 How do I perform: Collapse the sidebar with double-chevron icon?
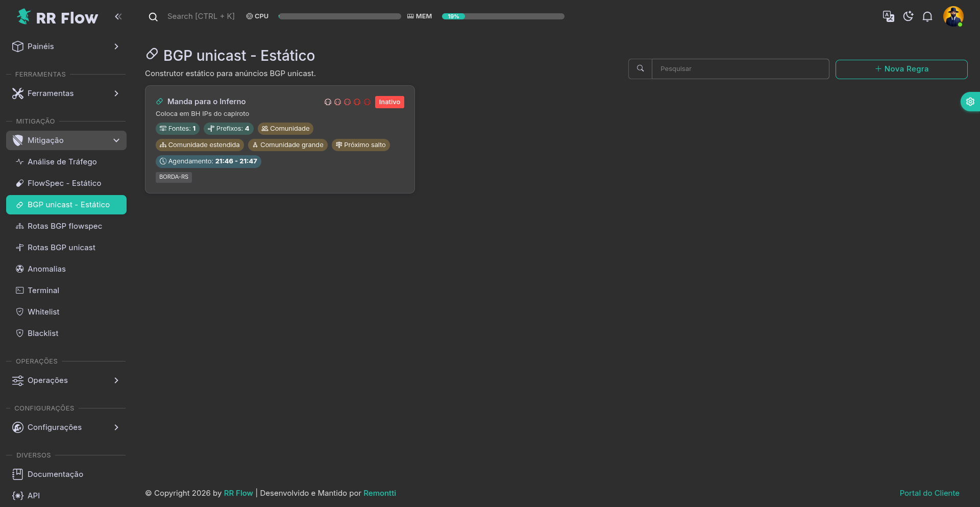[118, 16]
